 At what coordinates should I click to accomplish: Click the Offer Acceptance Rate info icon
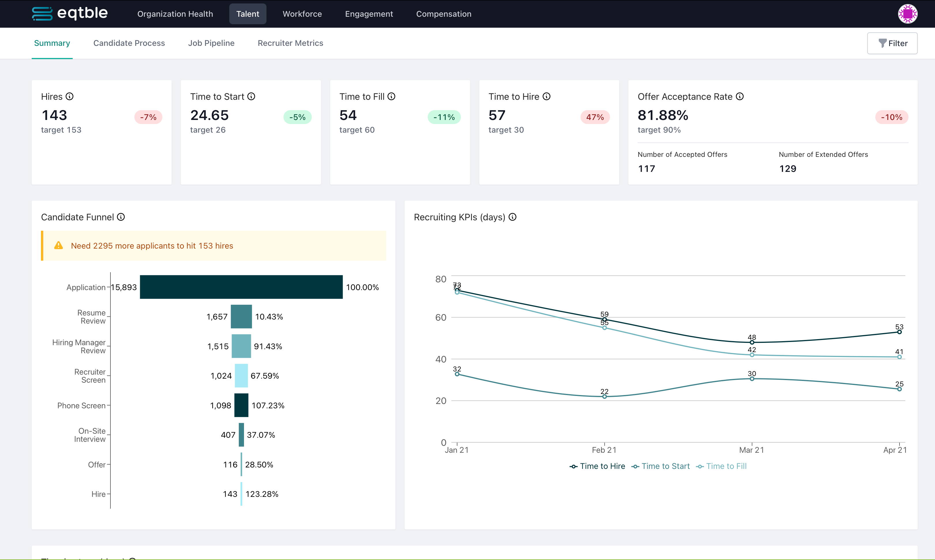tap(739, 97)
